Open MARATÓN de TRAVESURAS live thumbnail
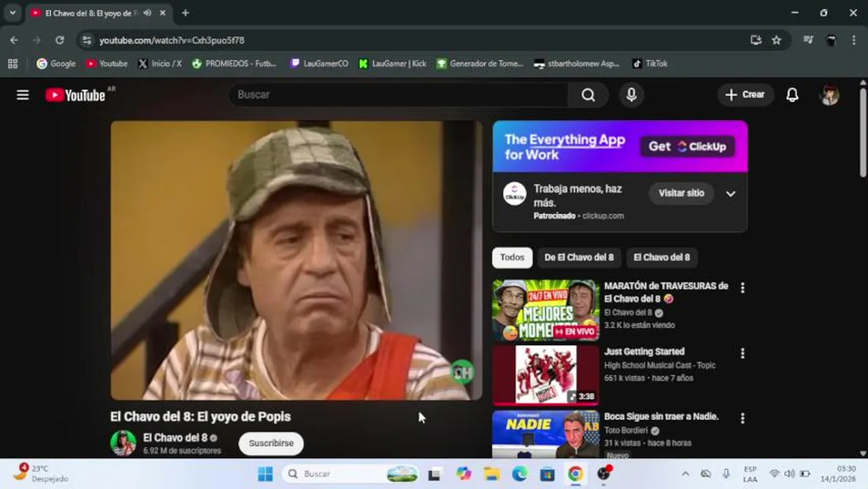868x489 pixels. point(546,310)
